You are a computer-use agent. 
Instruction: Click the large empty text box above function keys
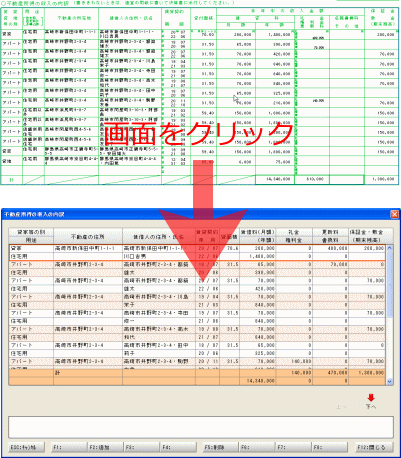coord(201,427)
